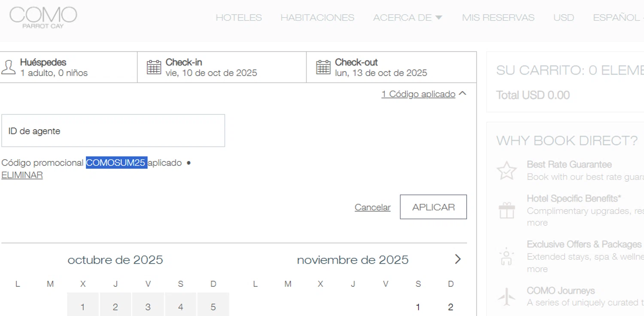Click the 'noviembre de 2025' month heading
Viewport: 644px width, 316px height.
coord(353,260)
